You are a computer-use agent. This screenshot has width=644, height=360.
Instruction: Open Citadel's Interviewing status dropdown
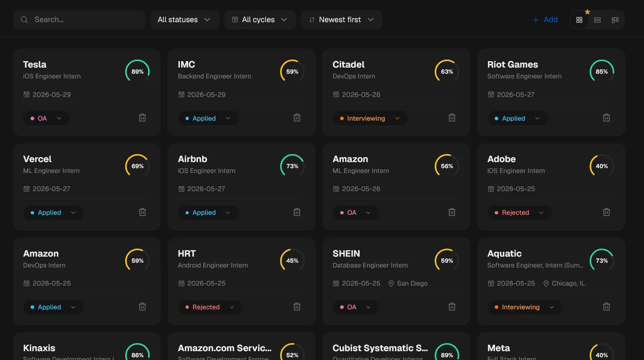click(370, 118)
